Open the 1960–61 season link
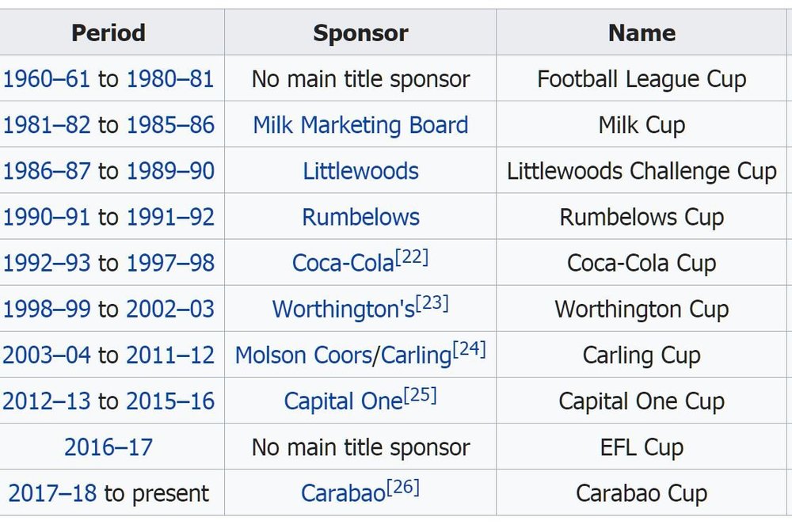 click(x=47, y=79)
